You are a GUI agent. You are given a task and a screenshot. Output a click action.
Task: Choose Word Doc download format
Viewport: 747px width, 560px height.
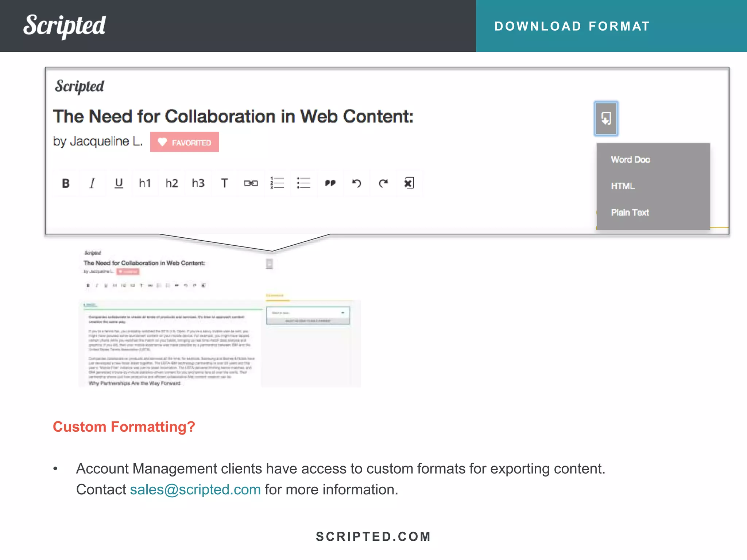tap(630, 160)
